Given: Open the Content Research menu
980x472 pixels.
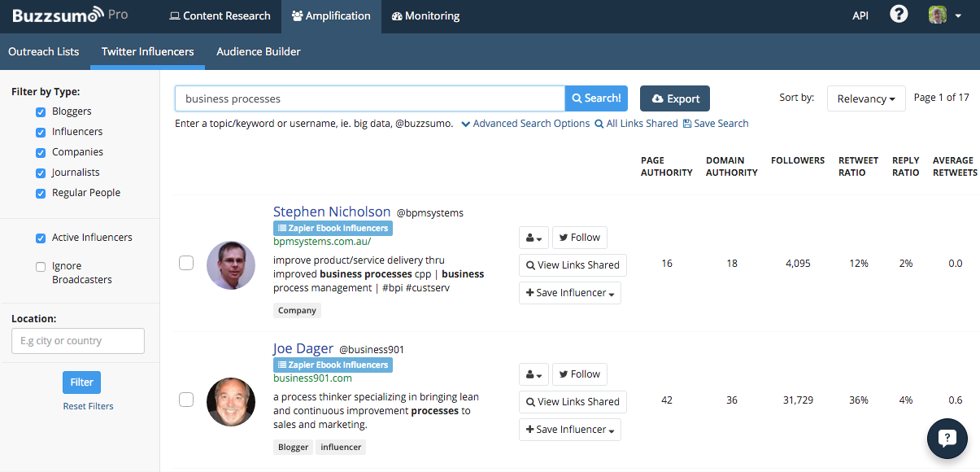Looking at the screenshot, I should pyautogui.click(x=220, y=15).
